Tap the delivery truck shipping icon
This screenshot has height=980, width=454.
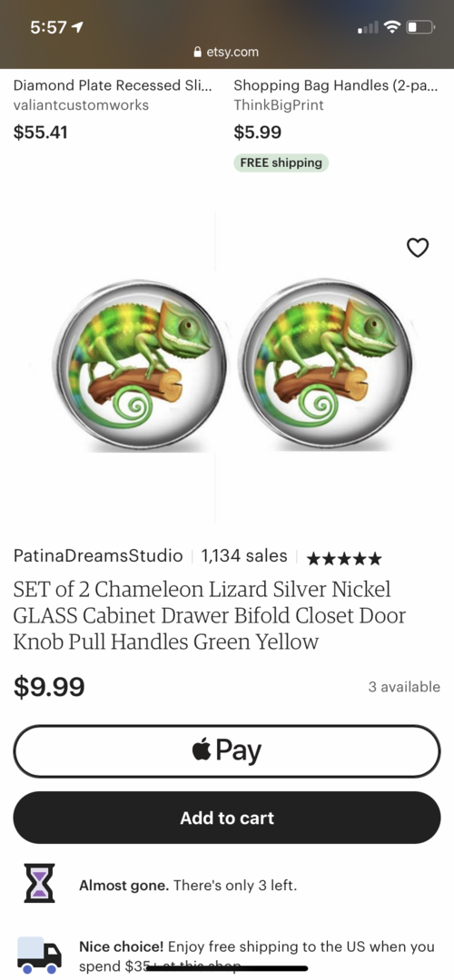(x=39, y=955)
